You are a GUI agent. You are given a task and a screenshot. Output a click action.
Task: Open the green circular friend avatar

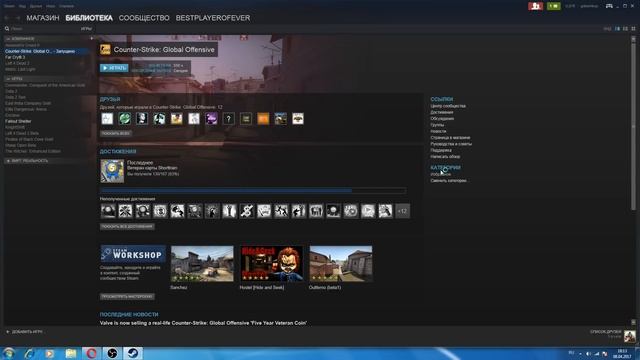(x=124, y=119)
